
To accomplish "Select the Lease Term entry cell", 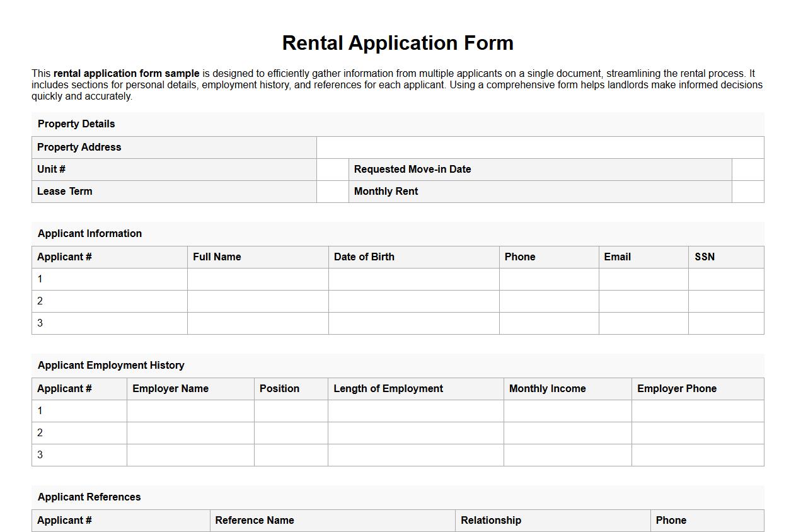I will pos(332,191).
